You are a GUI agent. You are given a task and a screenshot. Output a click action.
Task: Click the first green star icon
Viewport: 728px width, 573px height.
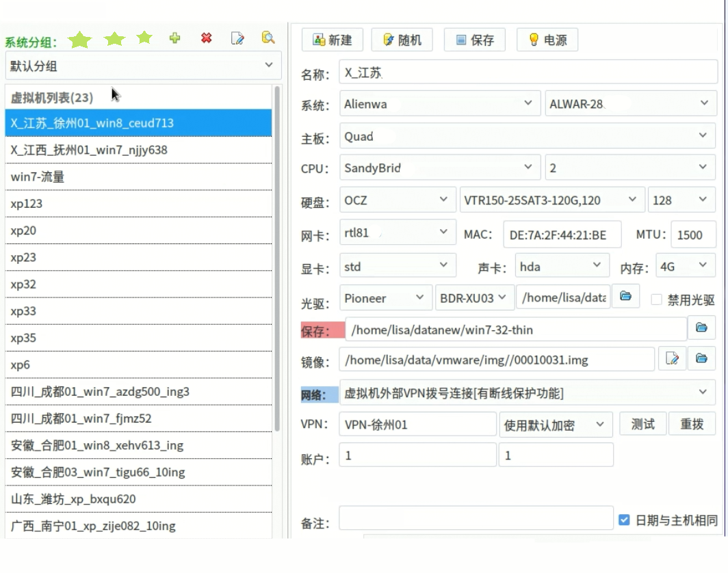coord(80,40)
